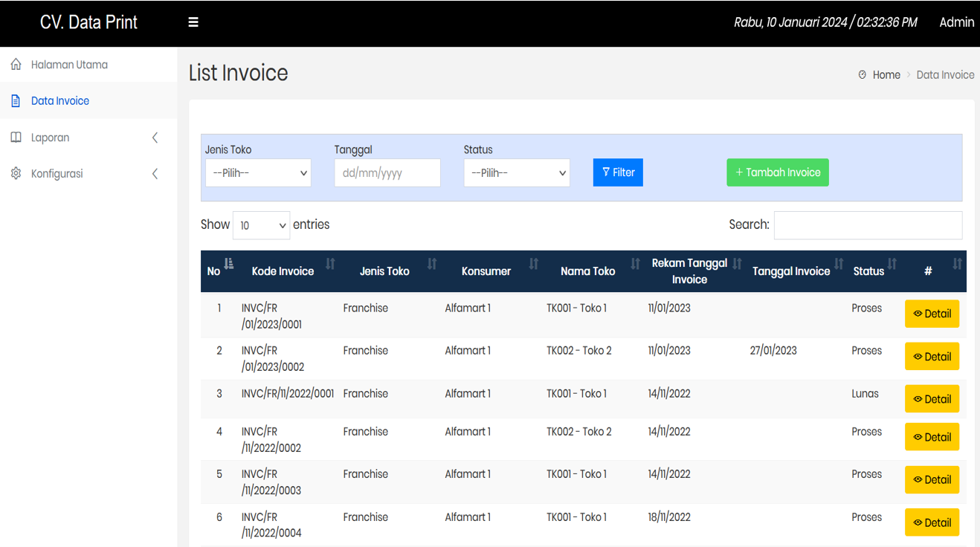980x547 pixels.
Task: Expand the Laporan menu chevron
Action: [x=155, y=137]
